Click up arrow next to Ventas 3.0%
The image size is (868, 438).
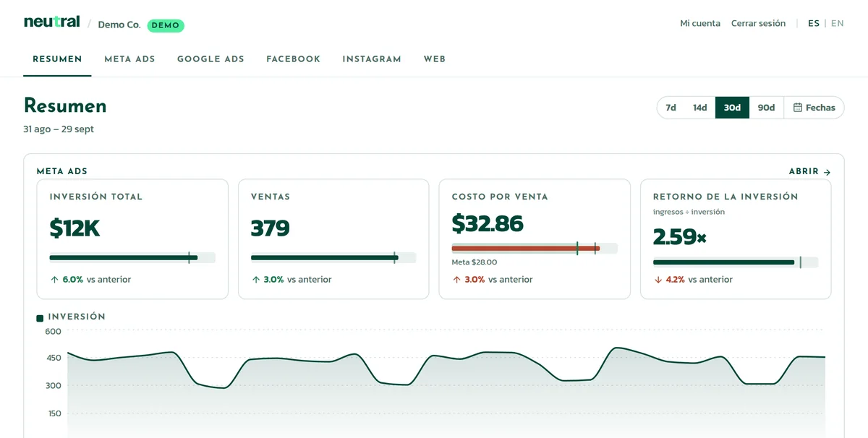[255, 280]
